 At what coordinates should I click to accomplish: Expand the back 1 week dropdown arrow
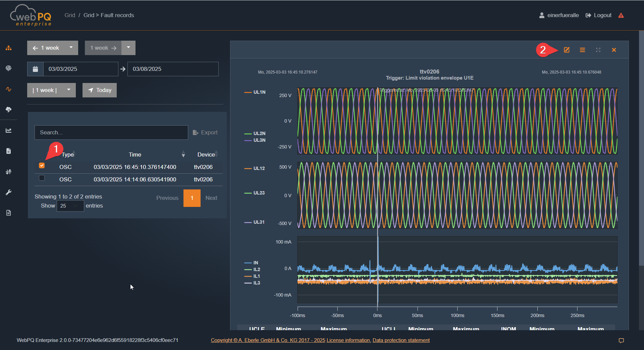click(x=71, y=48)
